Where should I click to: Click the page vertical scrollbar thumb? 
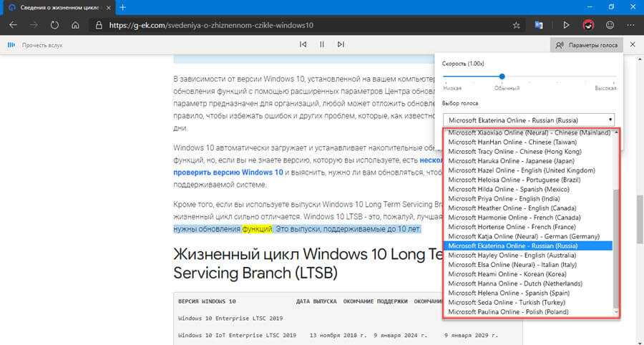click(x=640, y=218)
